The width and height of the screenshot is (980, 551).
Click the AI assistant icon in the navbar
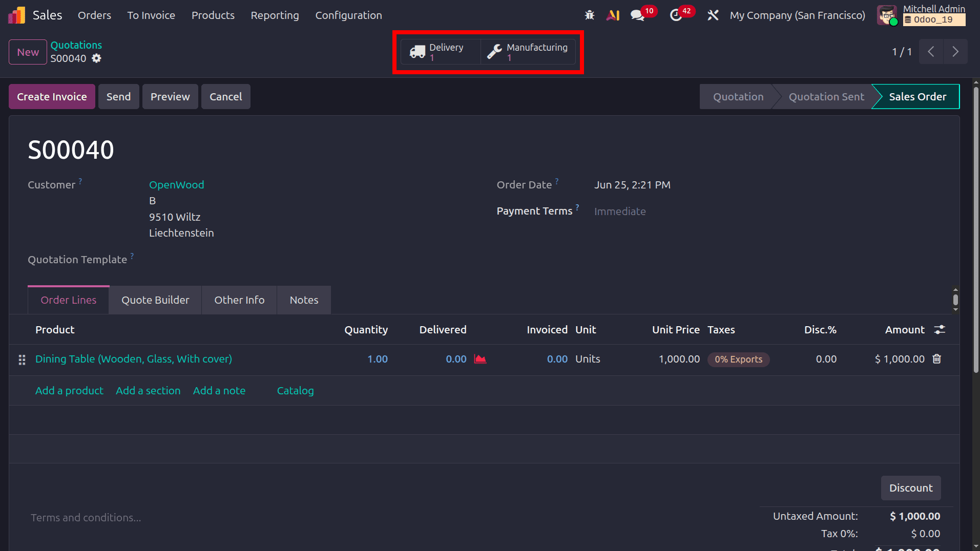(613, 15)
